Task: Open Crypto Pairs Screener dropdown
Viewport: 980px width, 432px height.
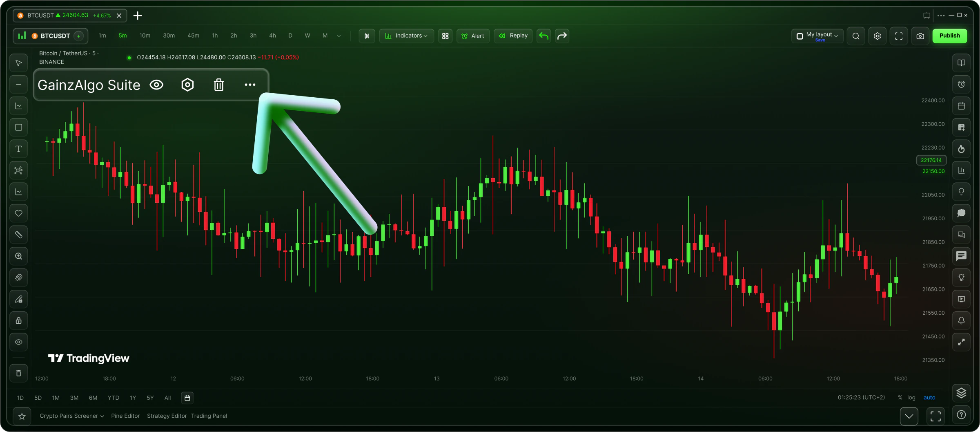Action: (x=72, y=416)
